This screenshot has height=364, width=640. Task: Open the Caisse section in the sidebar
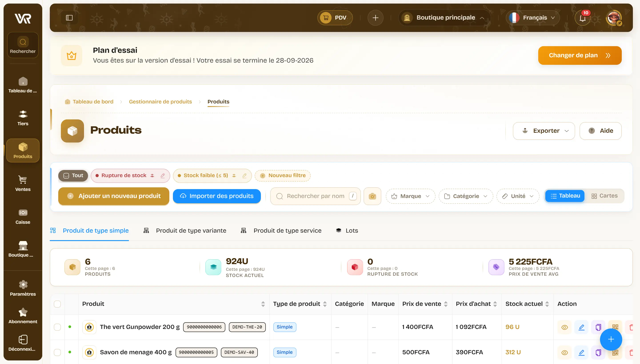pos(23,216)
